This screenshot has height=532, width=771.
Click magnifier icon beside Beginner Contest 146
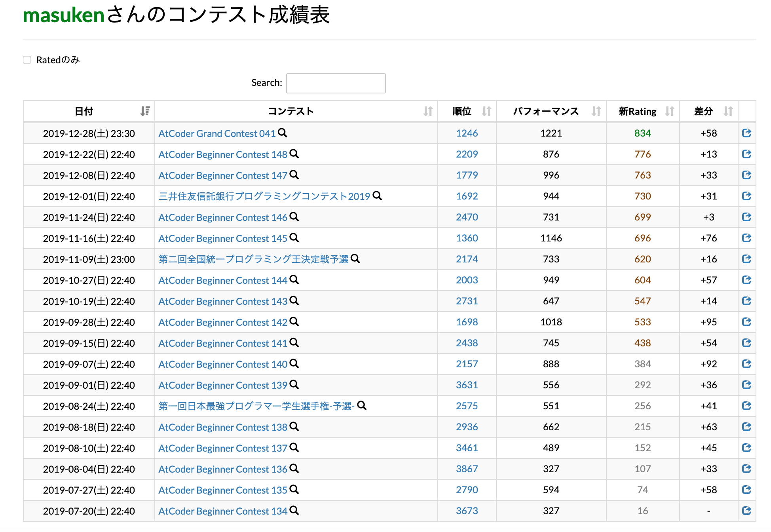[294, 217]
